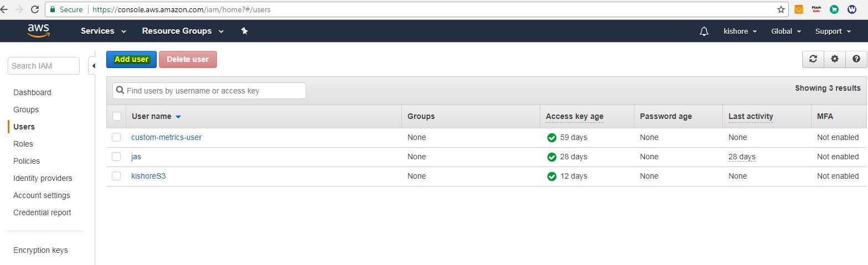
Task: Click the browser reload button
Action: pyautogui.click(x=35, y=9)
